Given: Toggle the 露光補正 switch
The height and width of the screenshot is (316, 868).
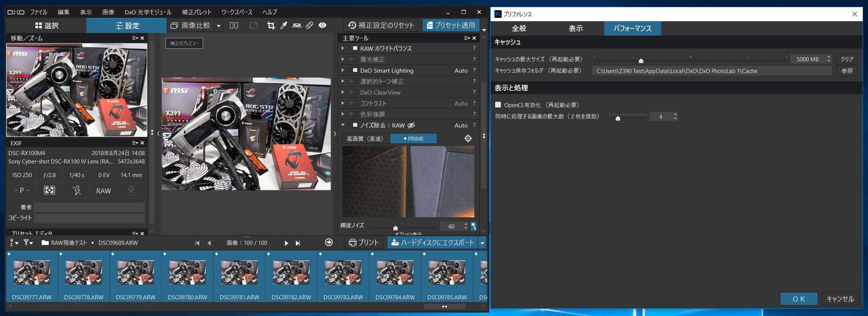Looking at the screenshot, I should pos(353,59).
